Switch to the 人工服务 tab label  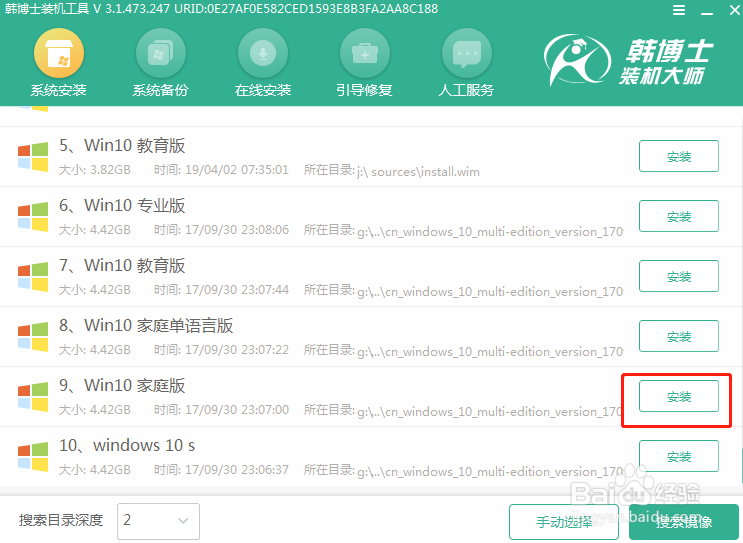point(467,90)
